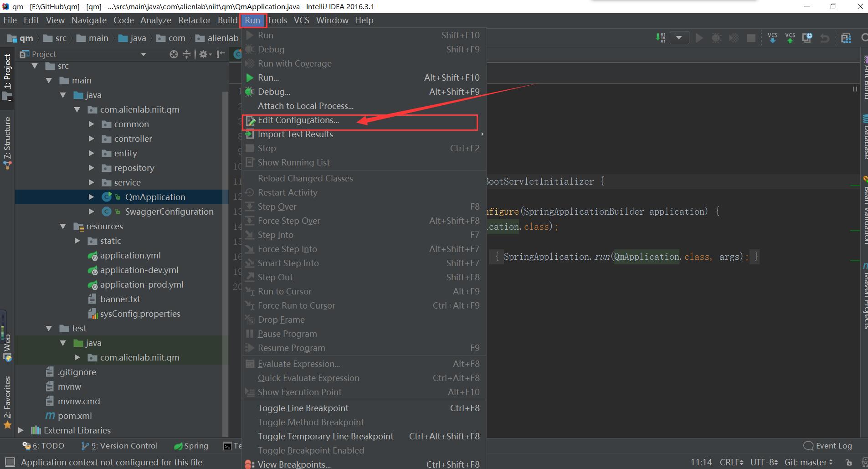Click the Make Project build icon
Image resolution: width=868 pixels, height=469 pixels.
click(661, 38)
